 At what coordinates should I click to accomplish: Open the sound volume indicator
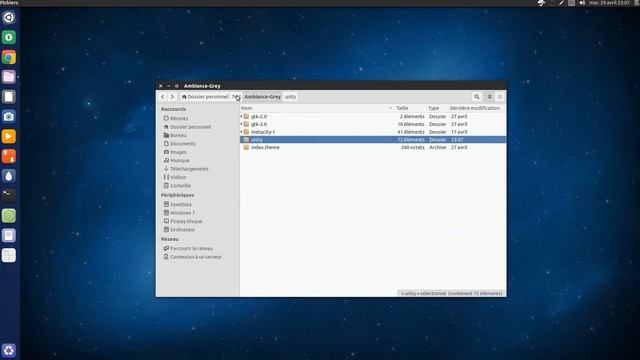click(582, 3)
